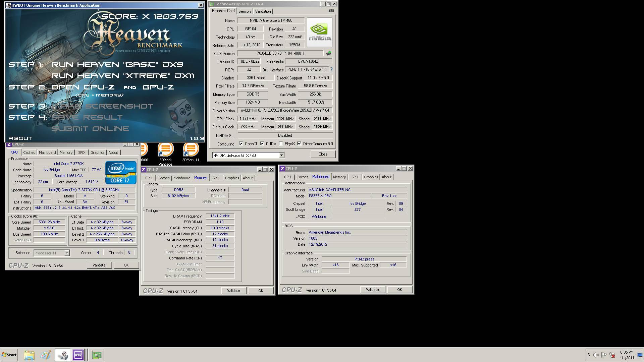Open 3DMark 11 desktop shortcut
The width and height of the screenshot is (644, 362).
191,152
